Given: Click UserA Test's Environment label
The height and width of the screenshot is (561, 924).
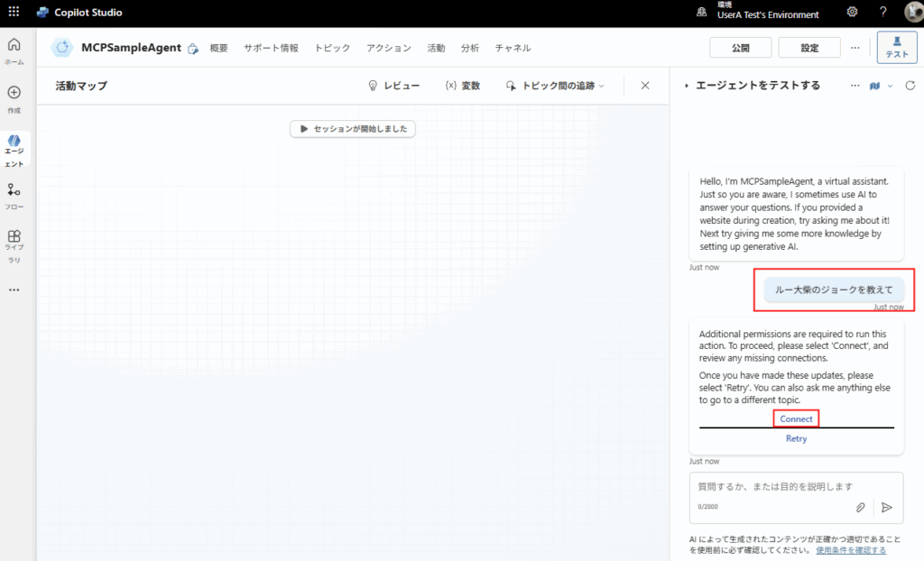Looking at the screenshot, I should pyautogui.click(x=768, y=14).
